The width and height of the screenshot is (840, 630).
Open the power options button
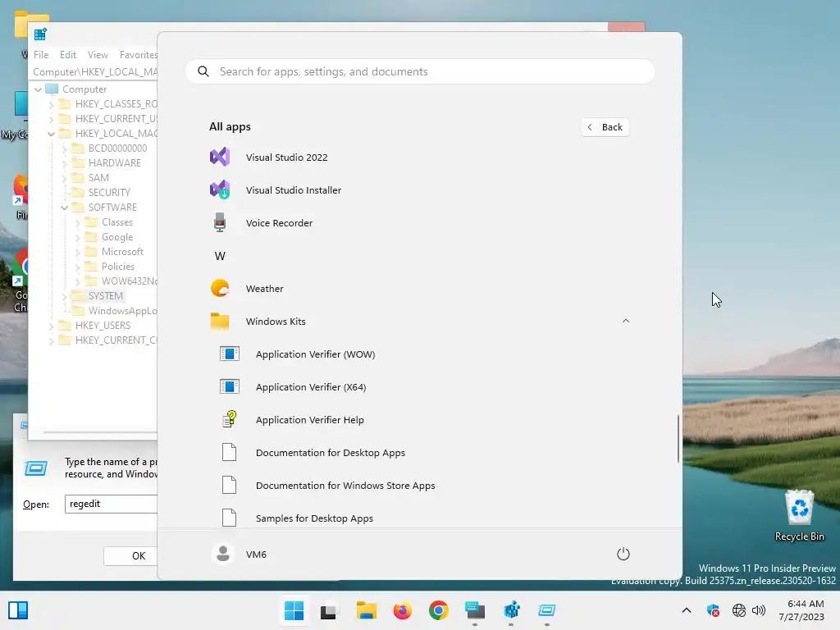[x=623, y=554]
